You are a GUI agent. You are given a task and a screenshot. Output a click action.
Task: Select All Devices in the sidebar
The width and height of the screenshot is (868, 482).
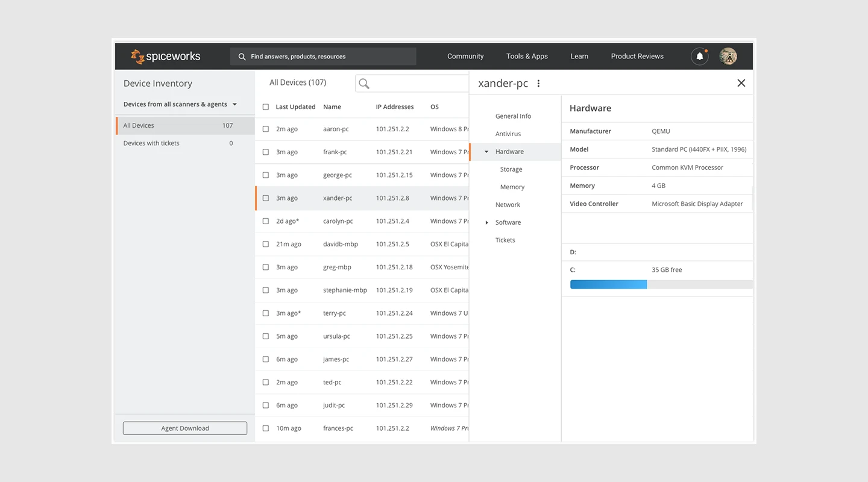[185, 125]
